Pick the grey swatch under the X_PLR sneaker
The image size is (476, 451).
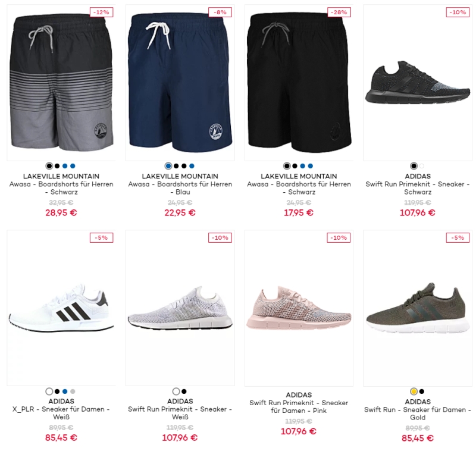[73, 392]
